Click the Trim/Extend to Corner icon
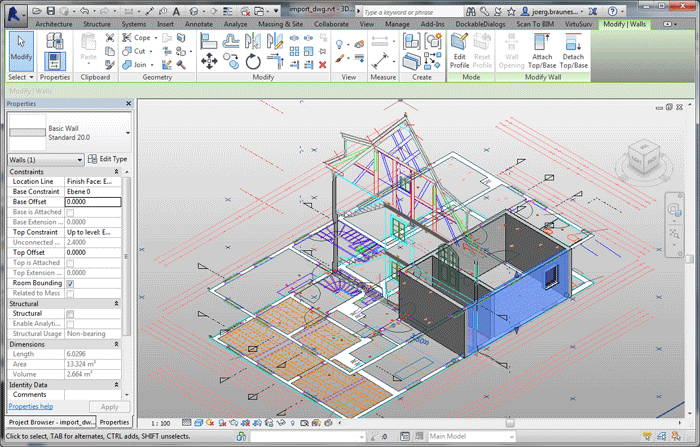 275,61
